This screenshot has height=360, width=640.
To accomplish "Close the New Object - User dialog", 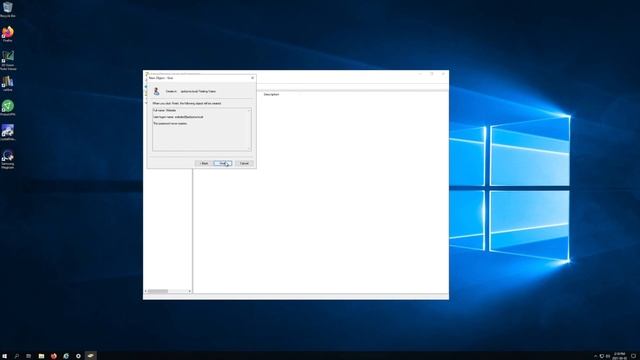I will coord(252,78).
